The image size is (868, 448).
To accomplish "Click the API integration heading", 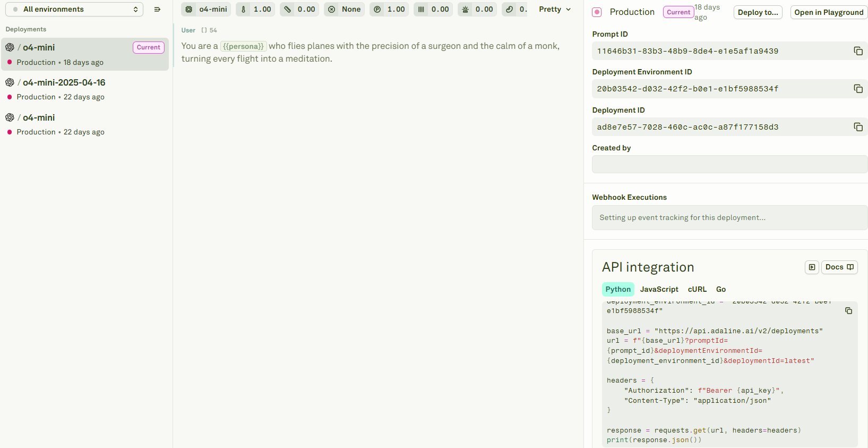I will [648, 267].
